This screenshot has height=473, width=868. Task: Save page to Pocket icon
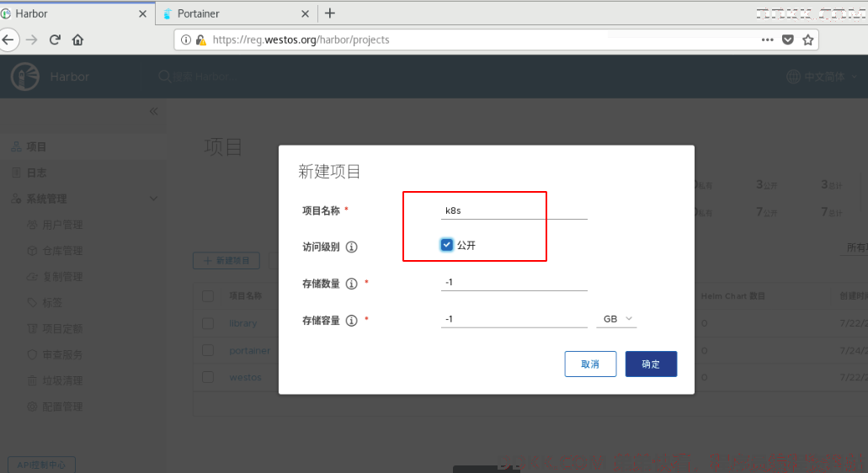[788, 40]
